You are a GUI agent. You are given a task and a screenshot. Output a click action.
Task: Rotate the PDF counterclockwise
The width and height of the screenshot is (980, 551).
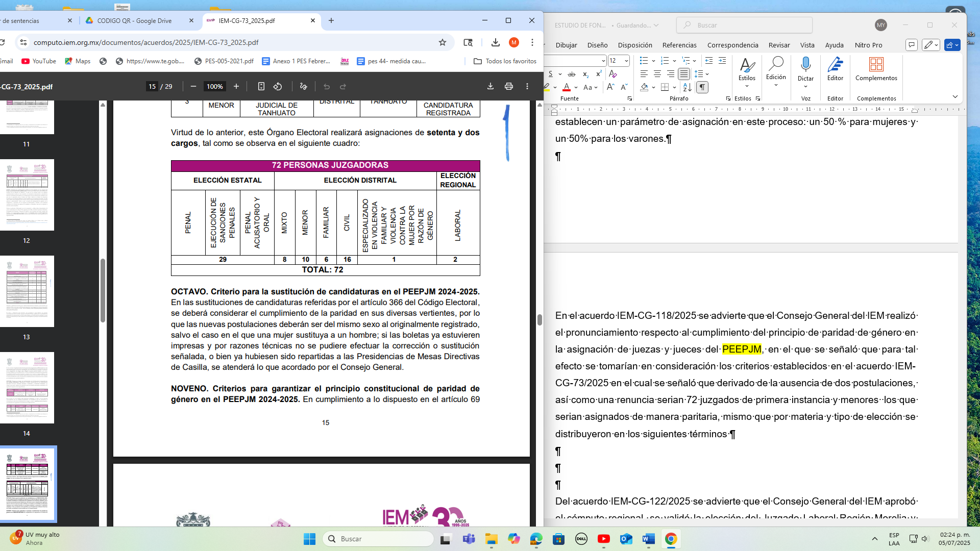pos(278,87)
